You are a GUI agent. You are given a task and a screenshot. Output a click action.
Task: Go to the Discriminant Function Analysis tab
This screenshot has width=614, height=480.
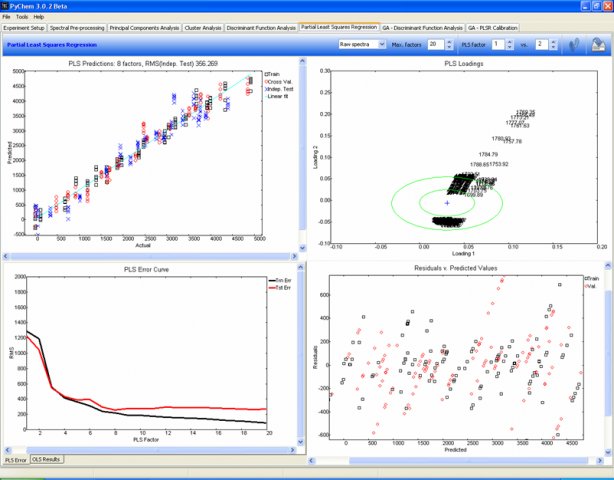pos(261,28)
